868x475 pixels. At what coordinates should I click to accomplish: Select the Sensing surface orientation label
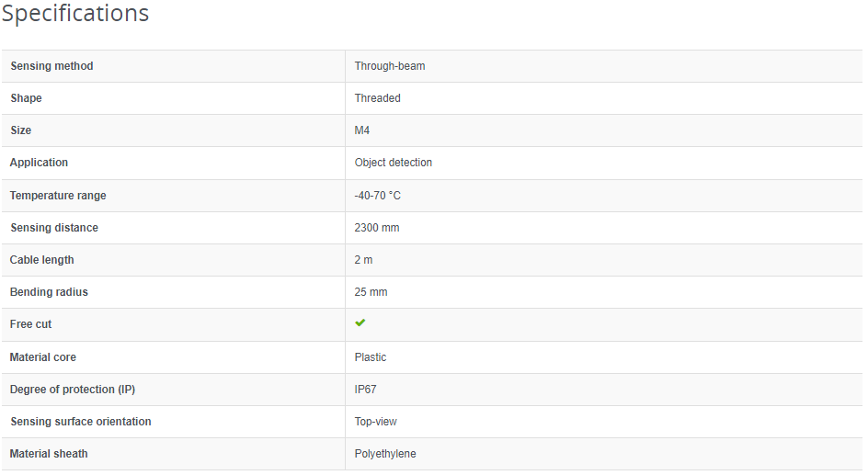(x=81, y=422)
